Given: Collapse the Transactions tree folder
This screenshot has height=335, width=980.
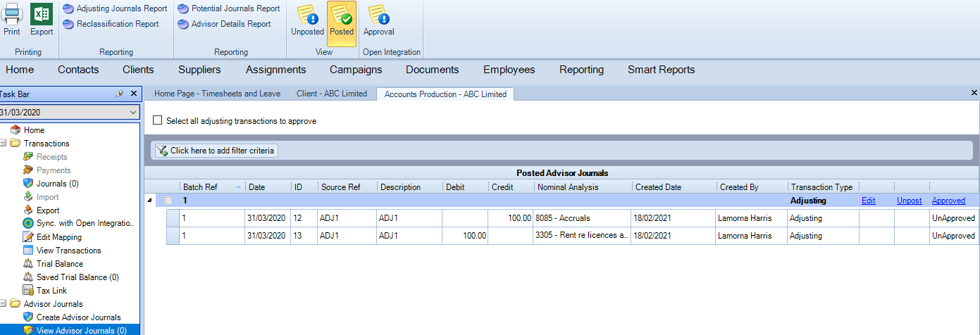Looking at the screenshot, I should 4,144.
